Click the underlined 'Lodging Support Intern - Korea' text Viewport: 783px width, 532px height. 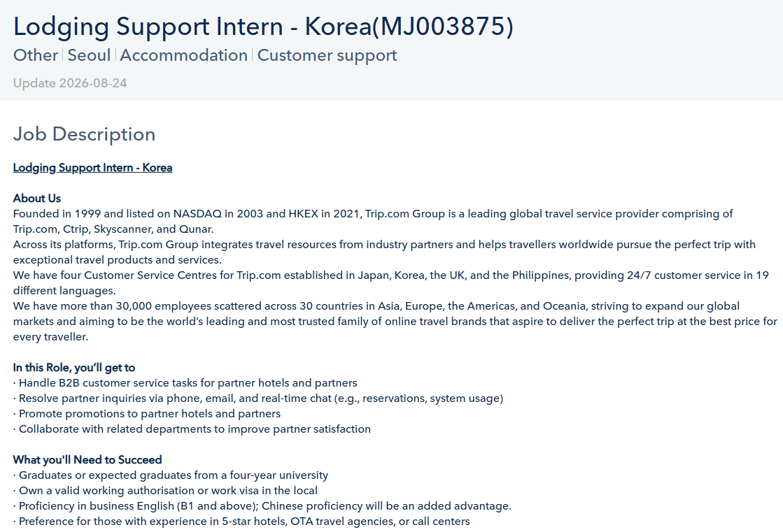point(93,168)
